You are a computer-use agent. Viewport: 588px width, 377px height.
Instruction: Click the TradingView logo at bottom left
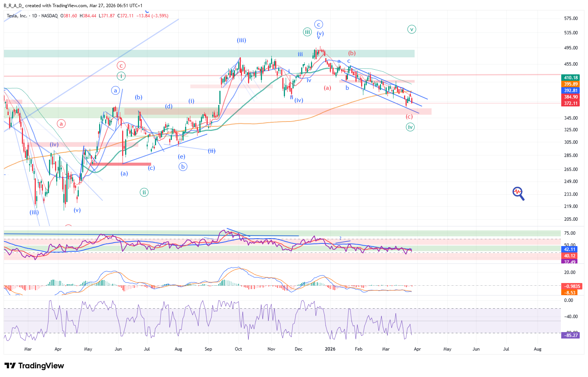click(x=34, y=366)
